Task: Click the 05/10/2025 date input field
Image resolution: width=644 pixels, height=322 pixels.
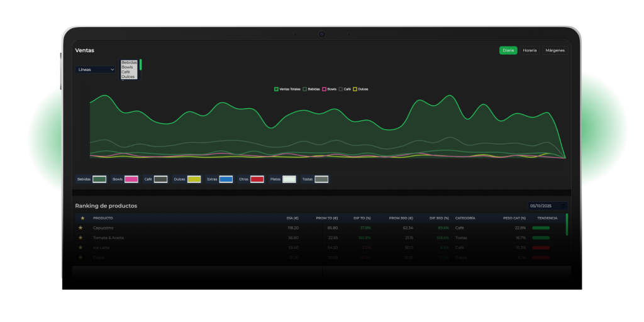Action: point(542,206)
